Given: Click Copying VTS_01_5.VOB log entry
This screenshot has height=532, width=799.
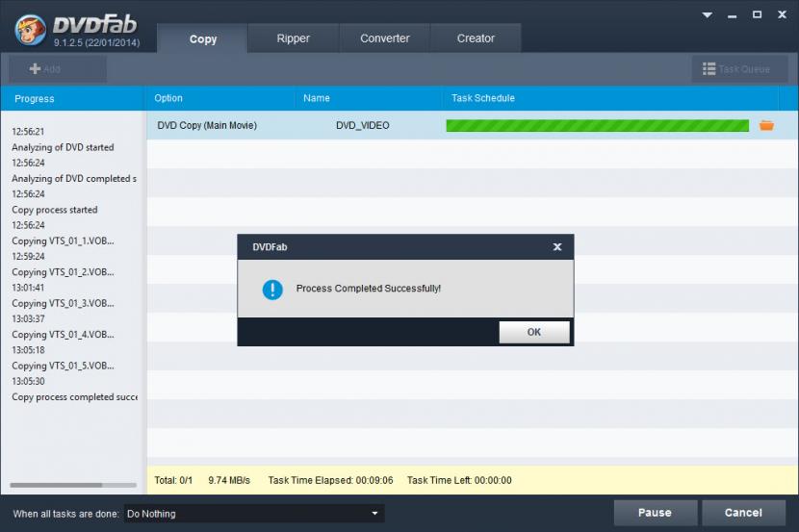Looking at the screenshot, I should [63, 366].
